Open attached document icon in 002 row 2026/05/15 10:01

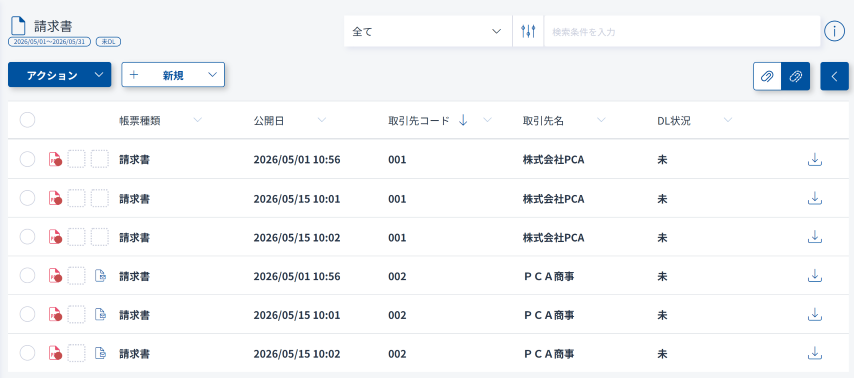[x=100, y=315]
